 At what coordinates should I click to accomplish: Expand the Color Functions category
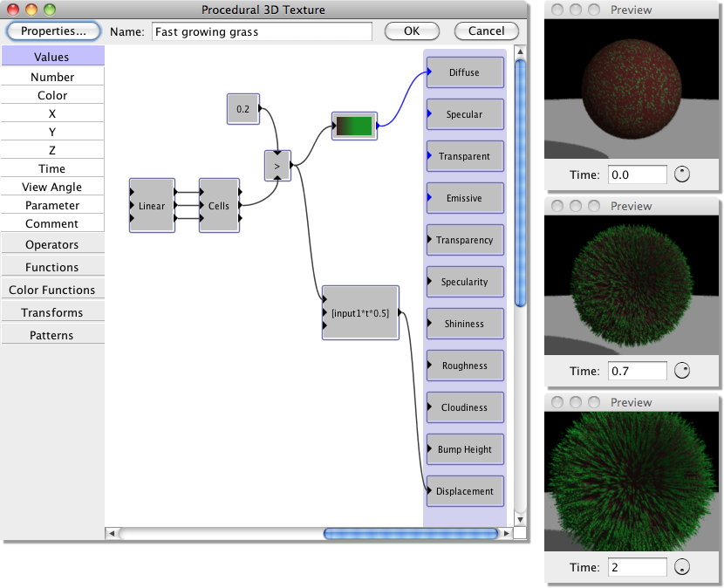click(52, 291)
